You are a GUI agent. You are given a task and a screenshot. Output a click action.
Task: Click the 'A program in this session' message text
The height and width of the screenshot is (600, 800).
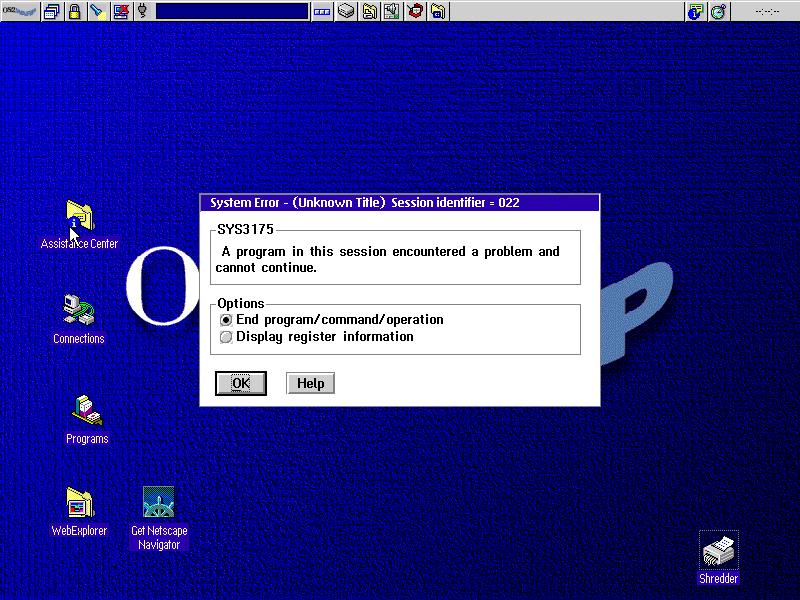coord(387,259)
